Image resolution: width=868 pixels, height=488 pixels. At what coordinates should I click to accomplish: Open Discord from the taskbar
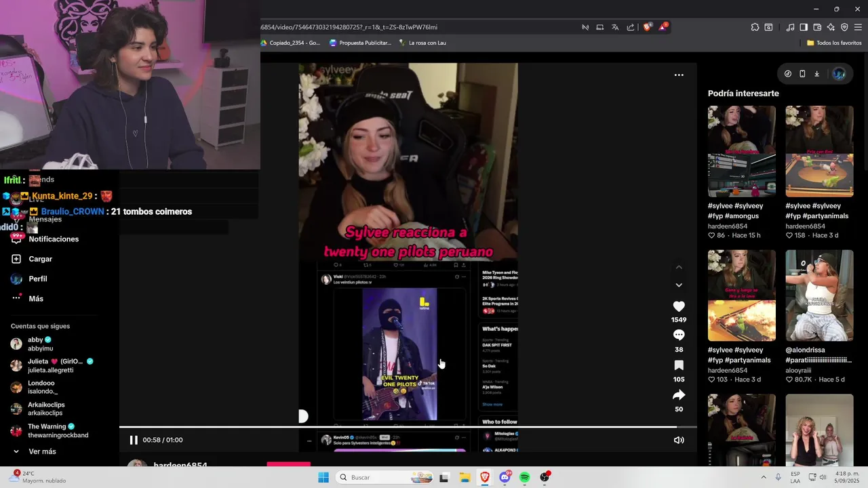coord(505,477)
